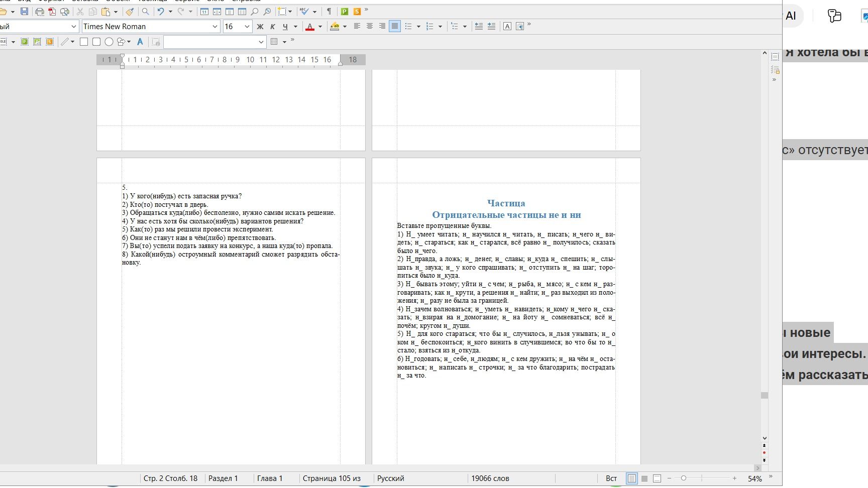Save the document with the floppy icon
This screenshot has width=868, height=488.
click(x=24, y=11)
